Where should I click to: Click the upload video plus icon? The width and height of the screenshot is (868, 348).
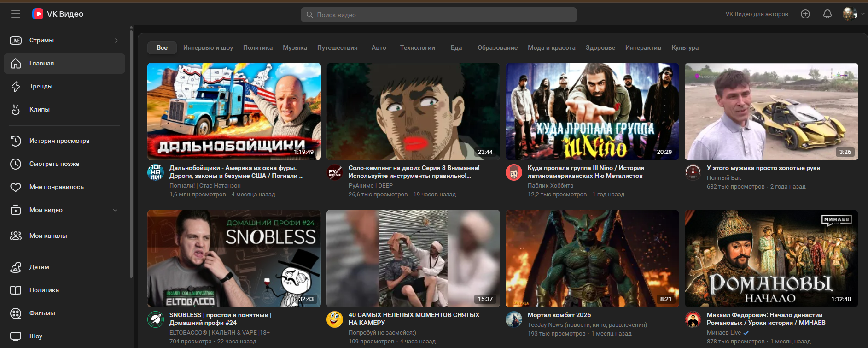805,14
